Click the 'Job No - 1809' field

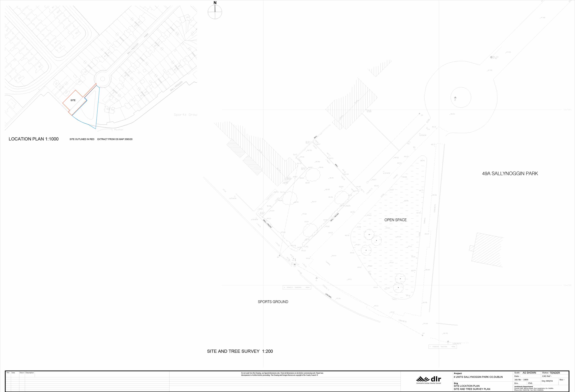pyautogui.click(x=521, y=380)
